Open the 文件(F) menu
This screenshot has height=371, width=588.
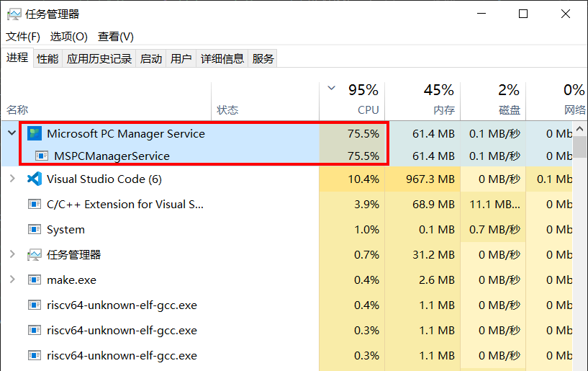(23, 37)
